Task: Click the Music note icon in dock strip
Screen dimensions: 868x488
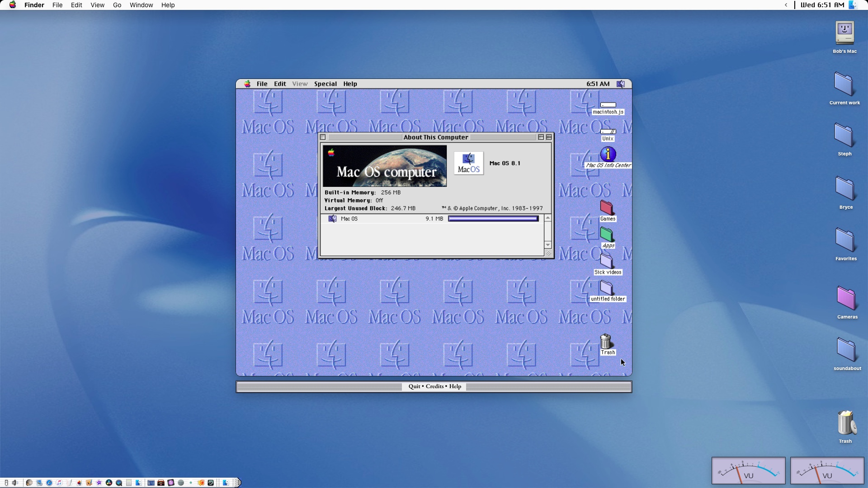Action: coord(59,483)
